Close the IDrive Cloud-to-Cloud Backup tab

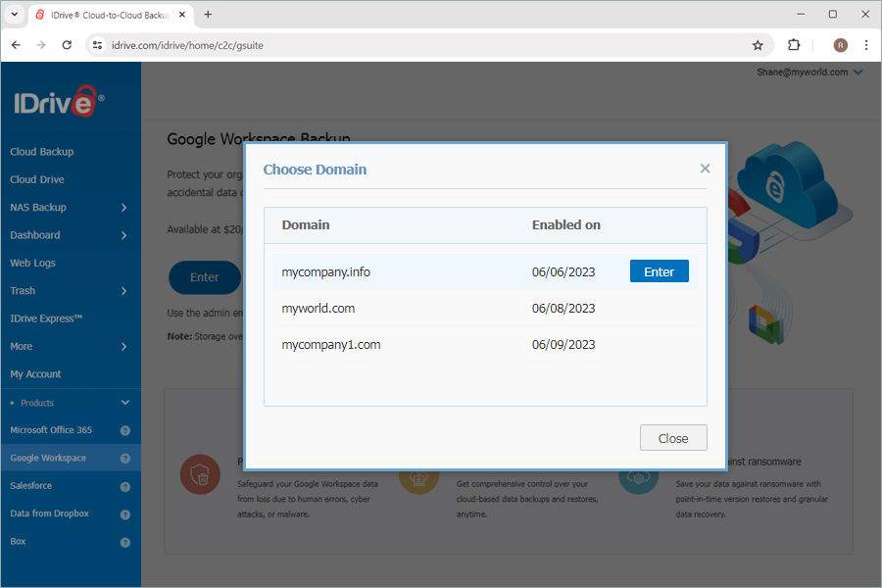pos(182,15)
